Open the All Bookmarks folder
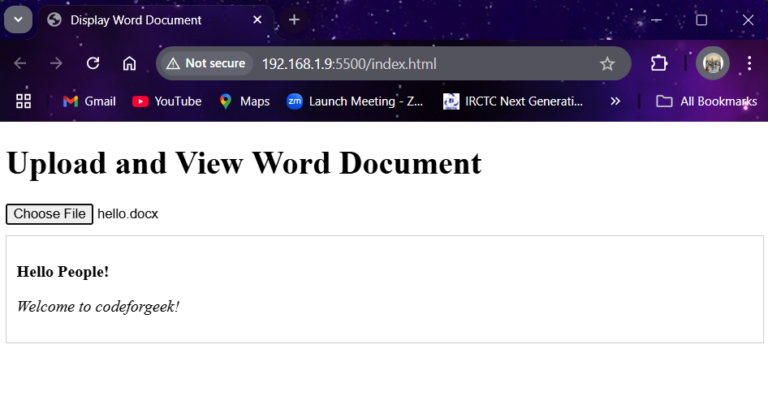The image size is (768, 409). tap(705, 101)
